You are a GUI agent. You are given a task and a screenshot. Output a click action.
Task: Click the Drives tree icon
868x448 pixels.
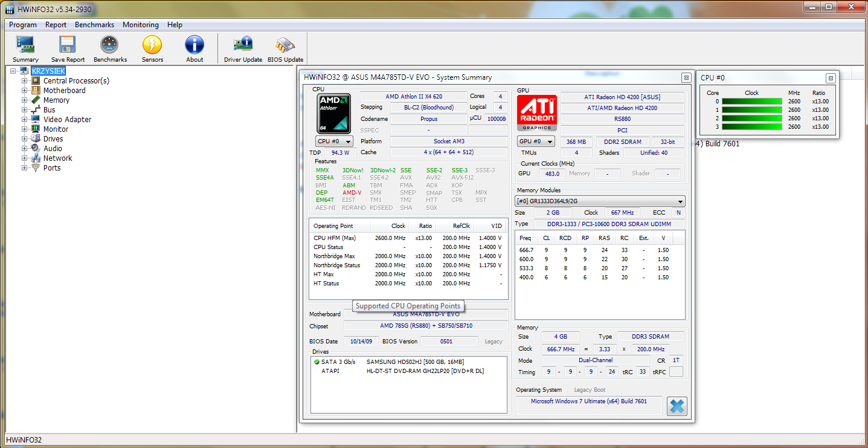36,138
